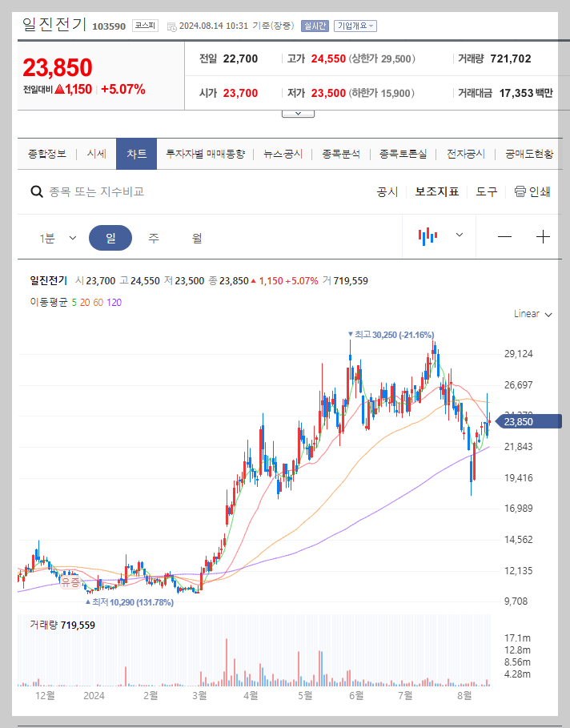
Task: Click the 보조지표 button
Action: [437, 191]
